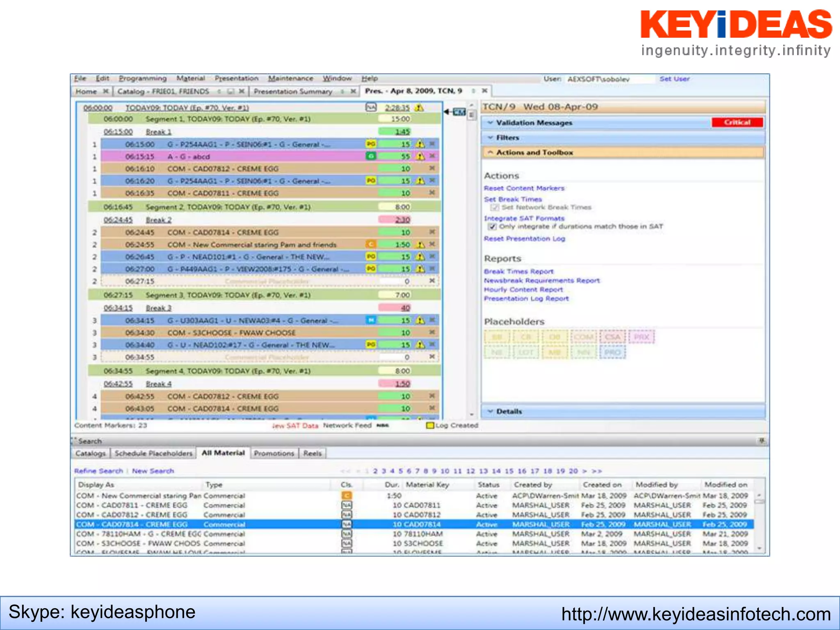Select COM - S3CHOOSE material row

[x=414, y=543]
